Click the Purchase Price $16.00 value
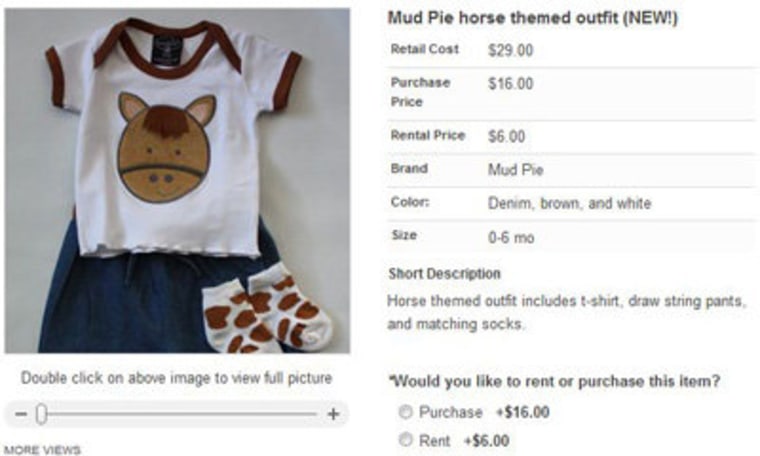This screenshot has height=456, width=760. pos(510,83)
